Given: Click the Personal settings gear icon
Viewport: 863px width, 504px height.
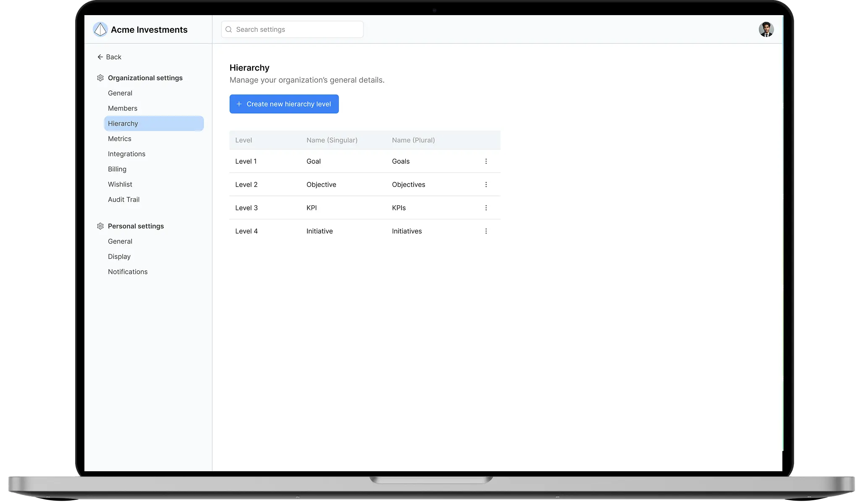Looking at the screenshot, I should click(100, 226).
